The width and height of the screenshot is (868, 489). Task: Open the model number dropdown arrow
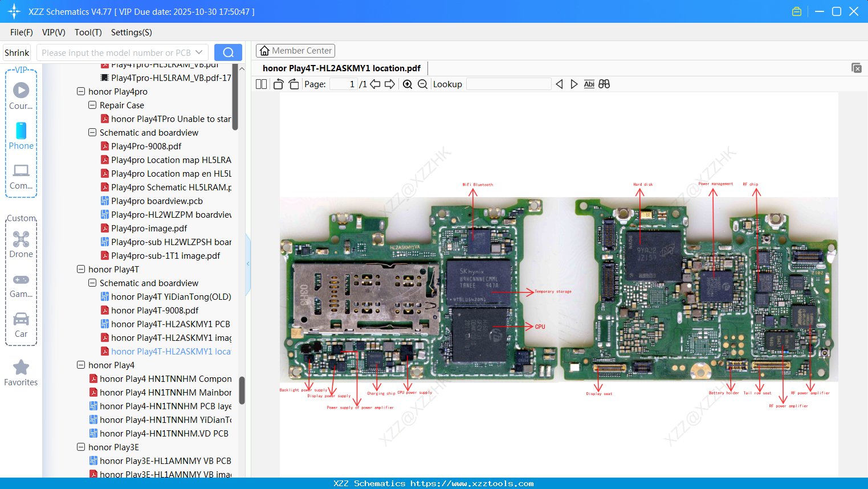coord(199,52)
